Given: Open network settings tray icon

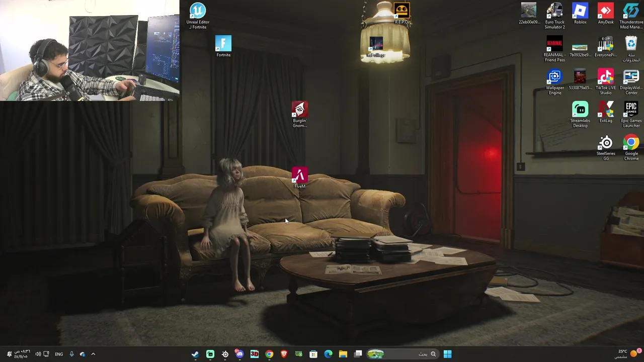Looking at the screenshot, I should (x=46, y=354).
